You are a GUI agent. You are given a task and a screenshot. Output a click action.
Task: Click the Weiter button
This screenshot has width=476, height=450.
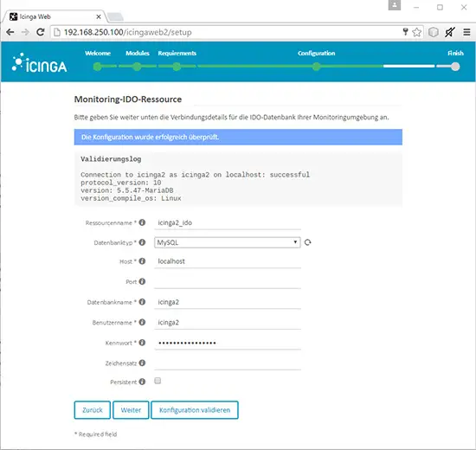click(131, 410)
